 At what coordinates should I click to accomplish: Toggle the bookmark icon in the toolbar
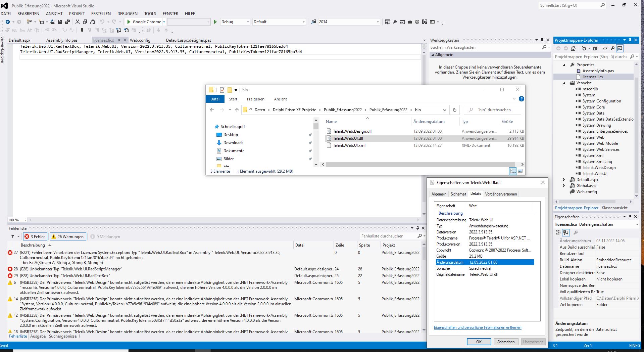point(82,30)
